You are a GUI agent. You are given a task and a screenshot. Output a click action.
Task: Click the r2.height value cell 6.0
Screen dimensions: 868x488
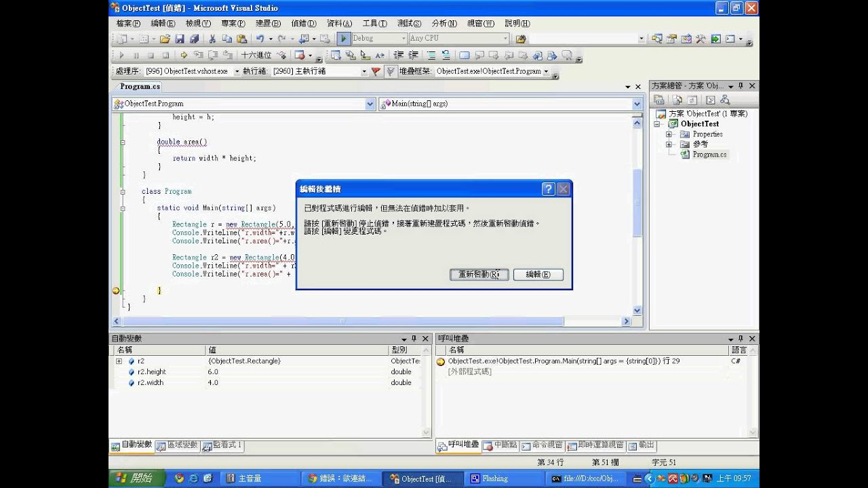tap(297, 372)
